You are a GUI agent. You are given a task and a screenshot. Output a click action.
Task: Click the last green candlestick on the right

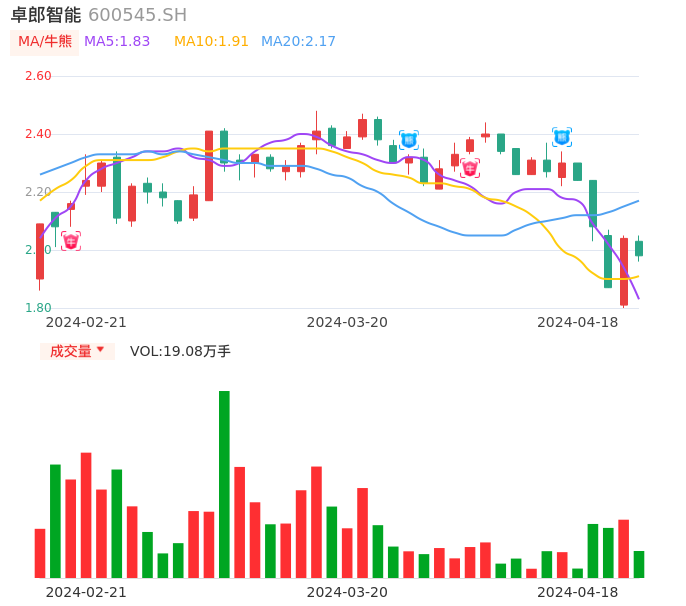[639, 248]
